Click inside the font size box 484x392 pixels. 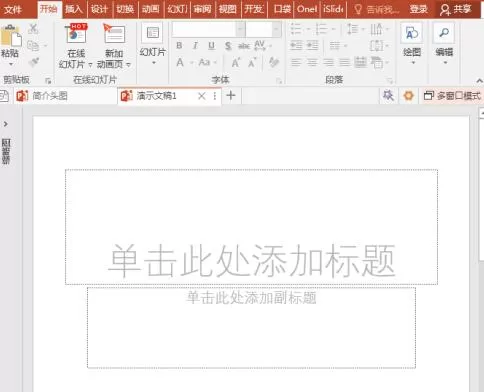pyautogui.click(x=259, y=29)
